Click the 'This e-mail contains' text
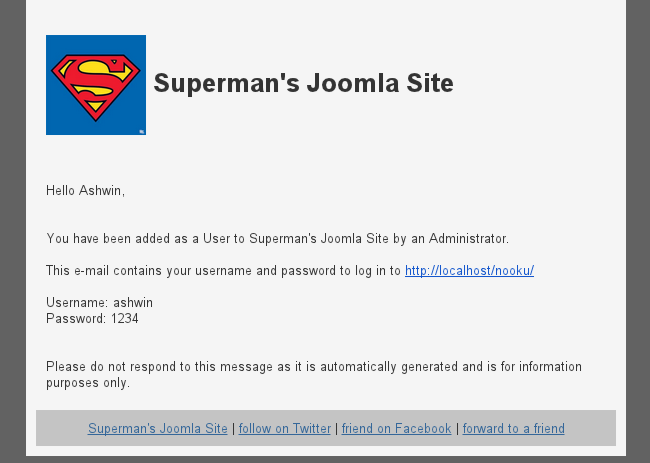This screenshot has height=463, width=650. (x=223, y=271)
